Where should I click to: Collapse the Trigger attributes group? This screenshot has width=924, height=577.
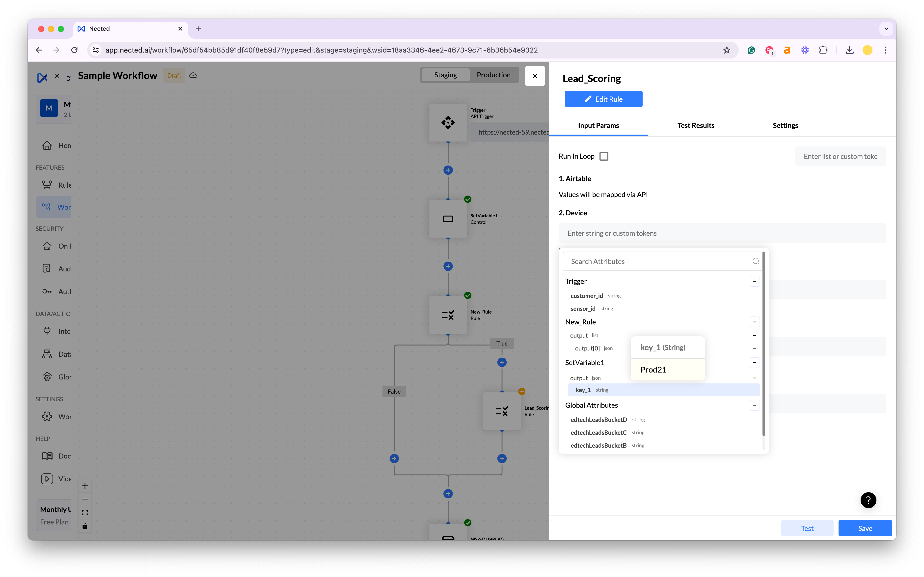point(754,281)
